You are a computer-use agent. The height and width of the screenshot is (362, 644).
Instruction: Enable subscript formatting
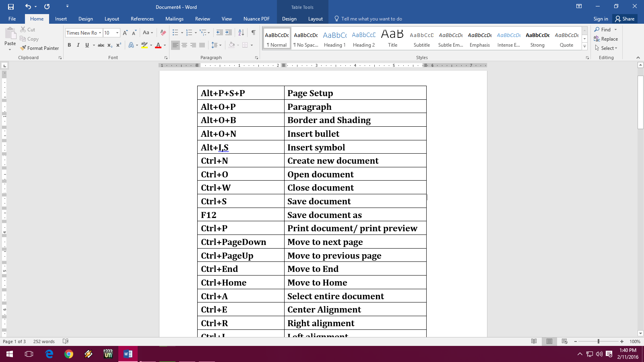coord(109,45)
